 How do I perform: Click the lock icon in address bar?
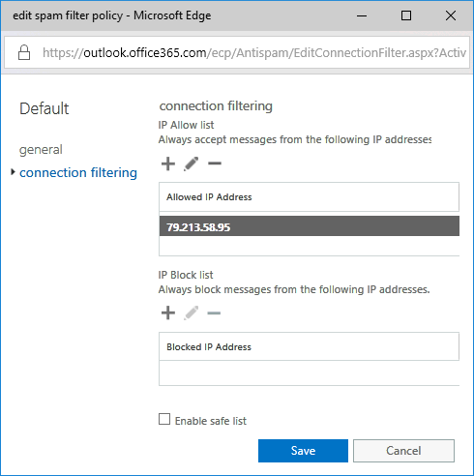click(24, 52)
